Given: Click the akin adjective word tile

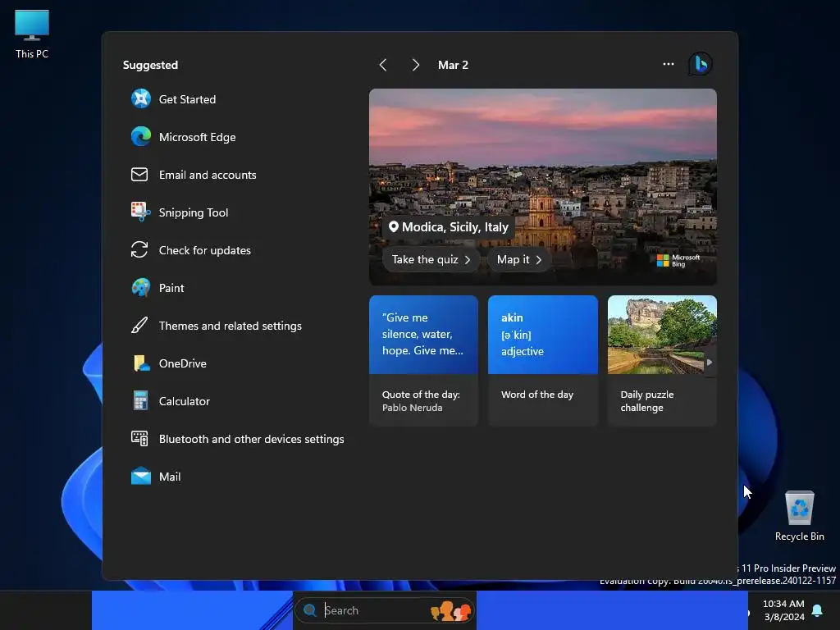Looking at the screenshot, I should [x=543, y=335].
